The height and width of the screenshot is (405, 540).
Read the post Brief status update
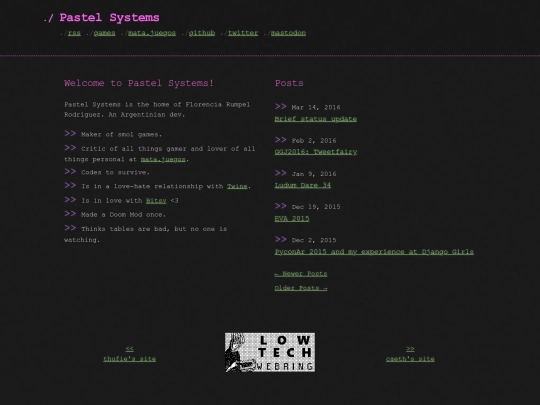pyautogui.click(x=315, y=119)
